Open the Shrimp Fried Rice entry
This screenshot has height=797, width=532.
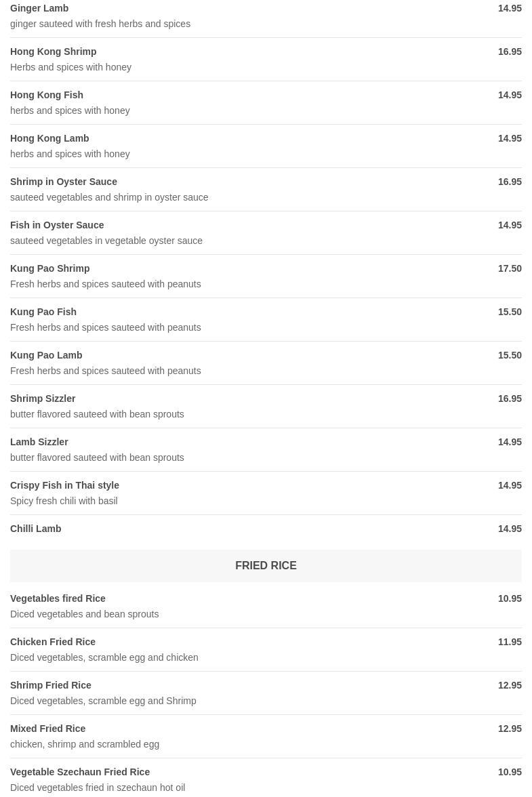point(51,685)
